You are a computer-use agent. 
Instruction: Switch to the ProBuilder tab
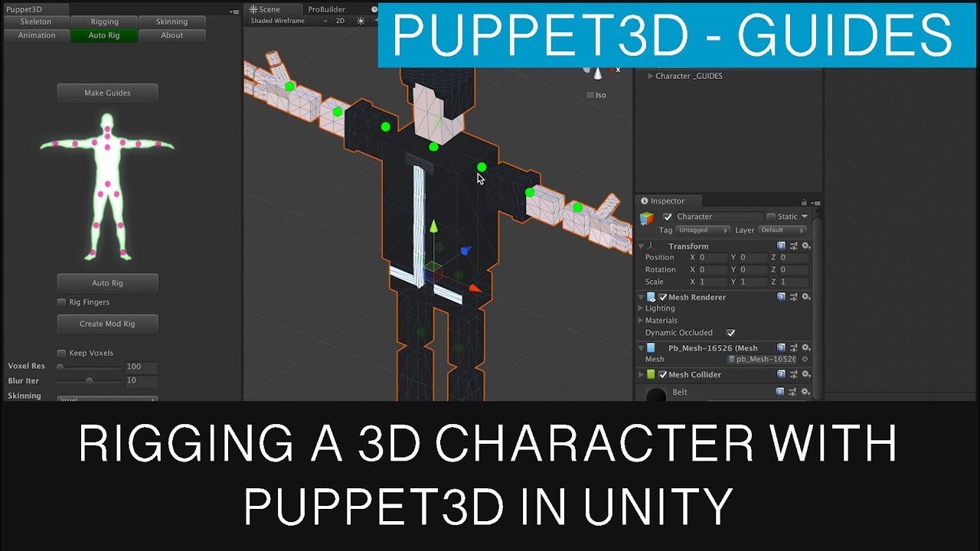tap(327, 9)
